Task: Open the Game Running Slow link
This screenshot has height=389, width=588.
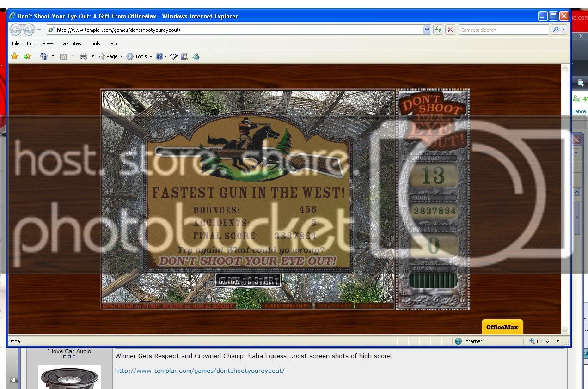Action: (x=287, y=306)
